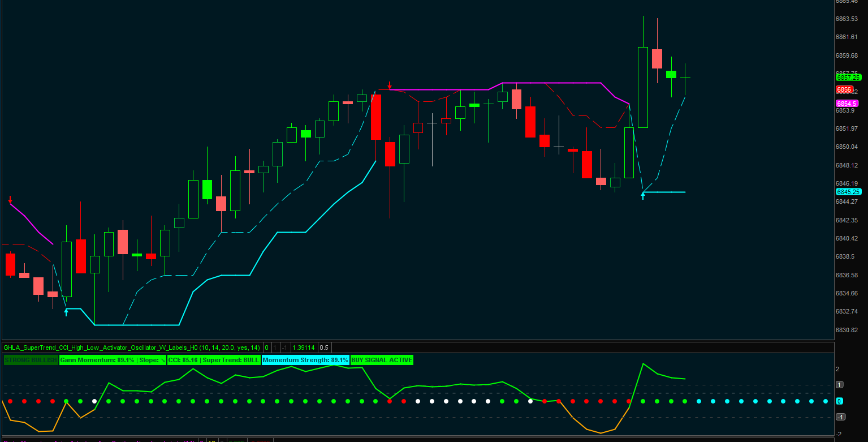Screen dimensions: 868x442
Task: Click the red 6856 price bubble
Action: (x=844, y=89)
